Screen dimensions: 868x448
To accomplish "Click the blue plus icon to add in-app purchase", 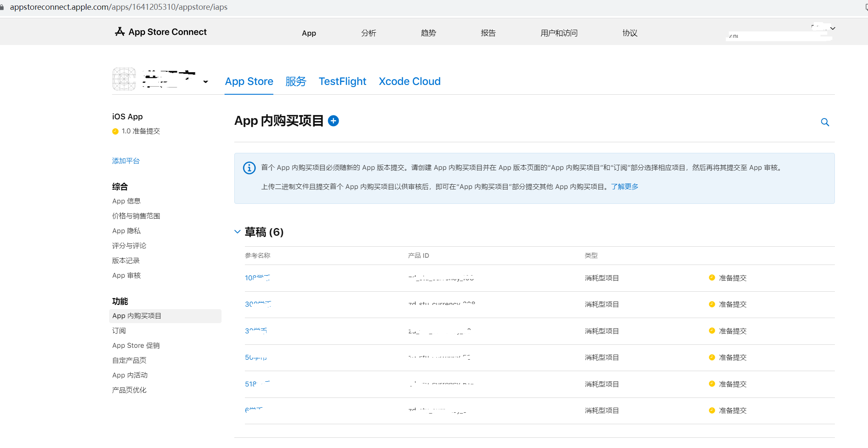I will [x=334, y=121].
